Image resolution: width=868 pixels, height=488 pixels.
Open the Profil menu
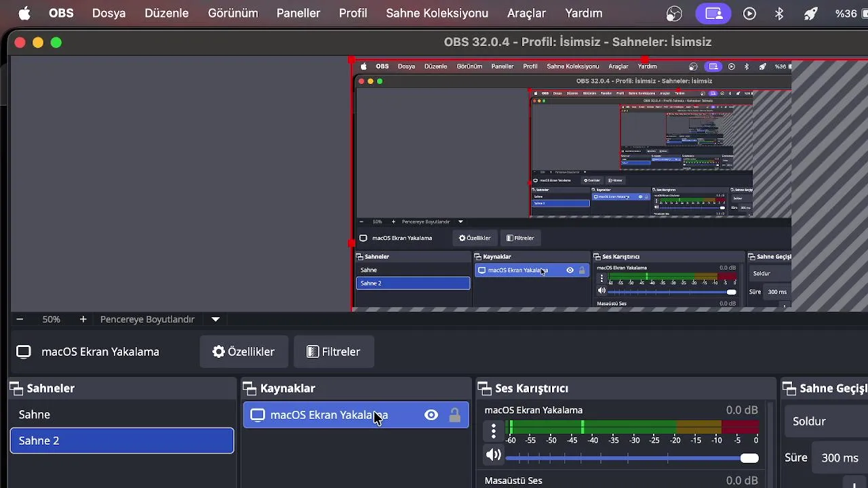(353, 13)
